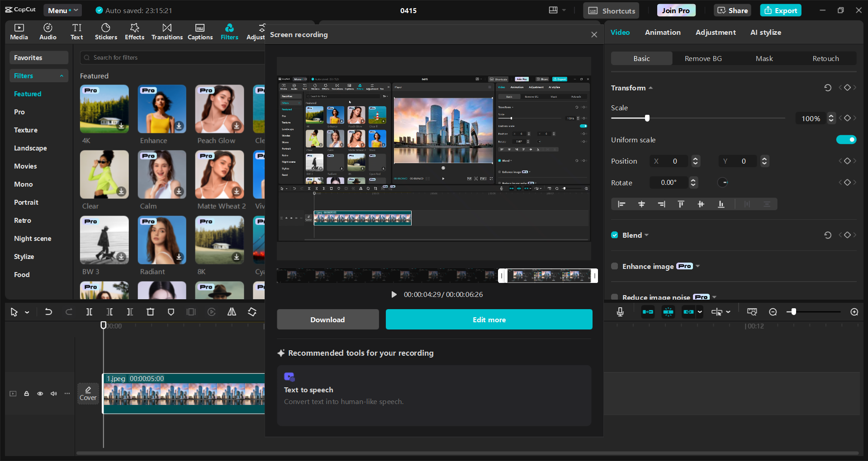Open the Captions panel
This screenshot has height=461, width=868.
click(200, 31)
